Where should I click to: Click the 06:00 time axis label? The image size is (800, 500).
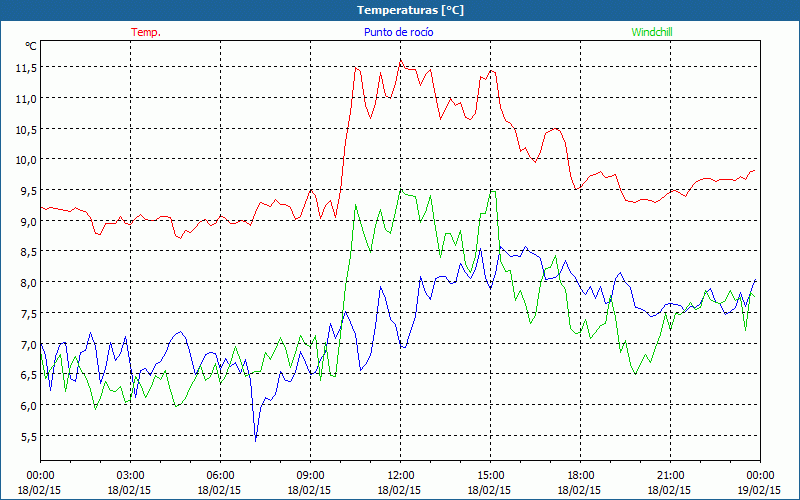pyautogui.click(x=220, y=476)
